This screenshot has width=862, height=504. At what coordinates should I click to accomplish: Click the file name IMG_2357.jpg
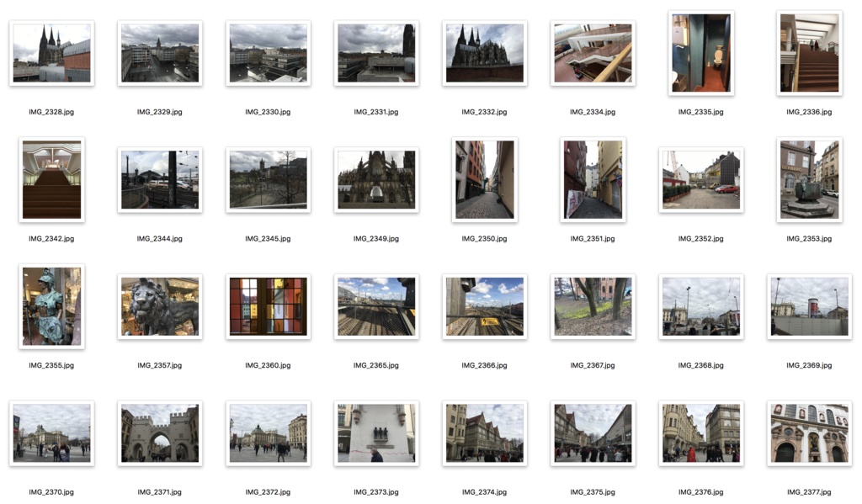click(160, 365)
